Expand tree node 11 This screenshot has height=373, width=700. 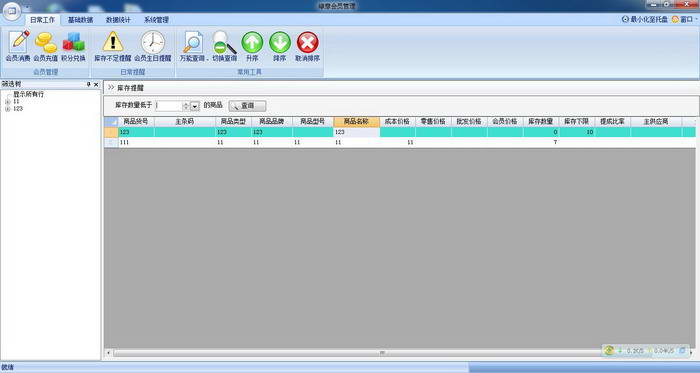[7, 102]
